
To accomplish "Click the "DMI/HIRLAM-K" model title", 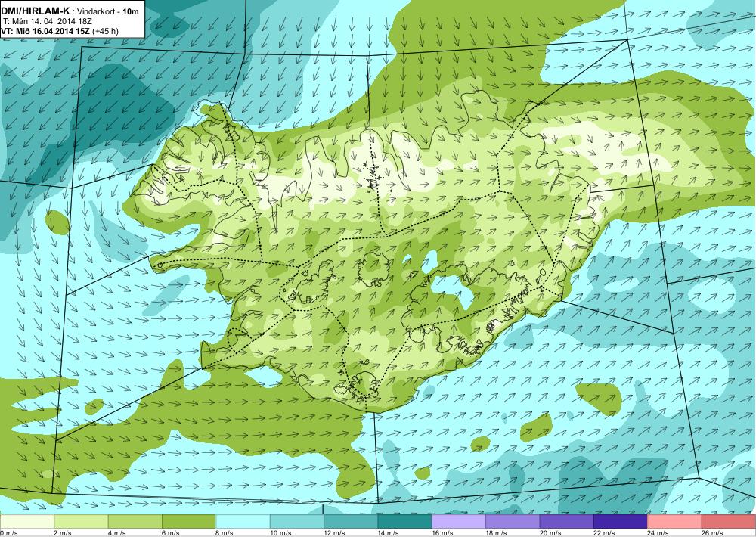I will click(36, 10).
